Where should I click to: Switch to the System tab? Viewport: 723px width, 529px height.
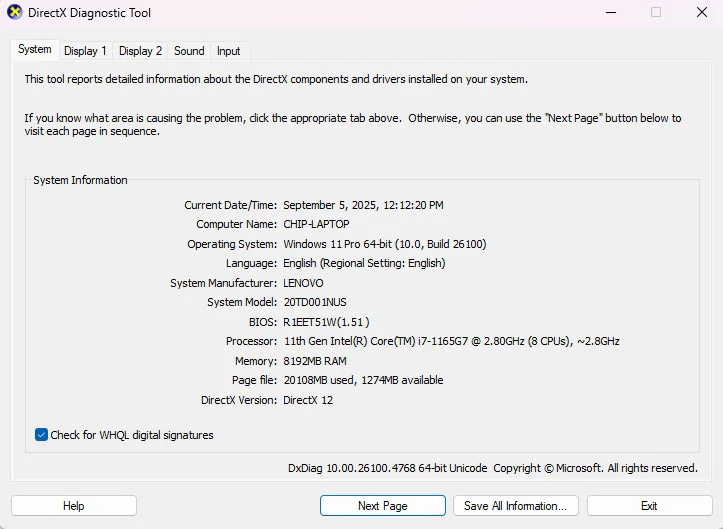point(35,49)
